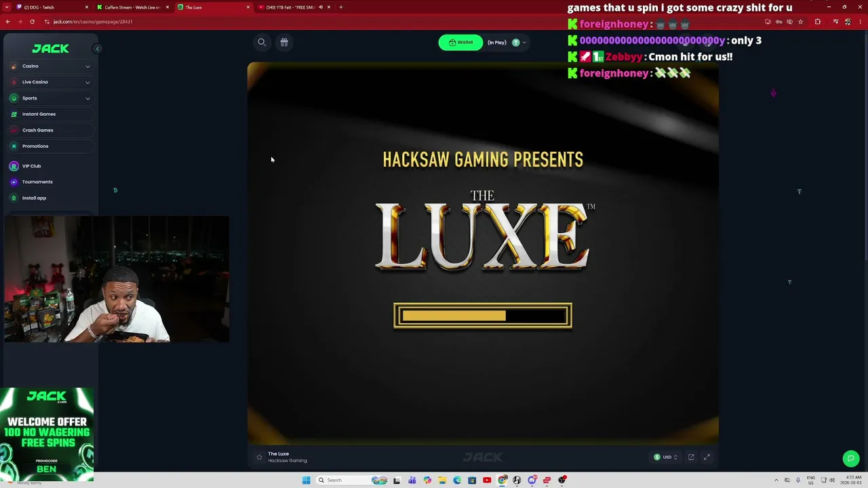Enter fullscreen mode for the game
This screenshot has width=868, height=488.
pyautogui.click(x=707, y=457)
